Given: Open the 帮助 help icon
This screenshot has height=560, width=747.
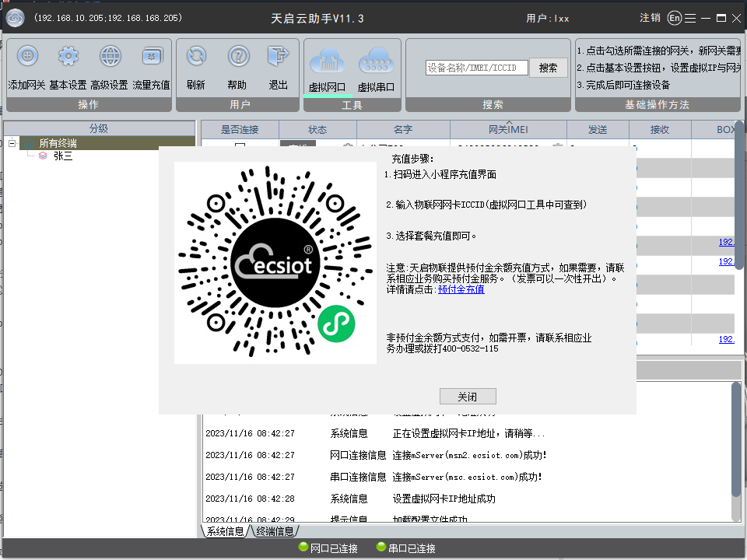Looking at the screenshot, I should [x=238, y=56].
